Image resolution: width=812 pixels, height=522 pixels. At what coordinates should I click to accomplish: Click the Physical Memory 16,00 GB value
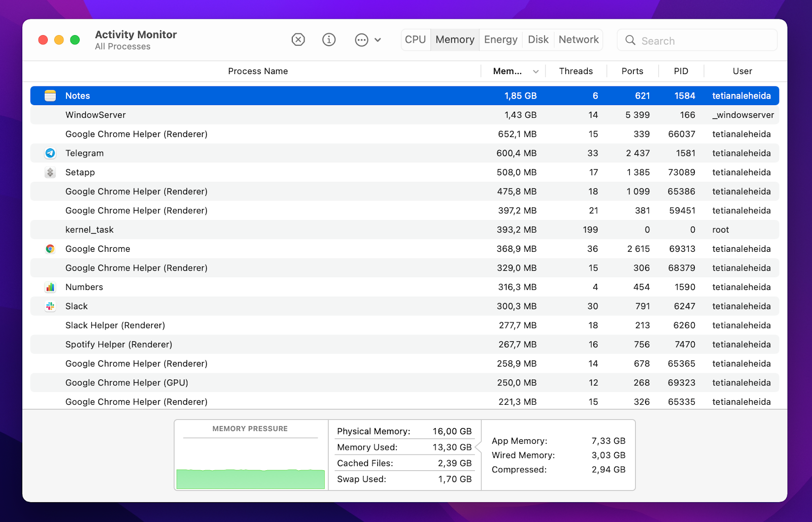coord(452,431)
